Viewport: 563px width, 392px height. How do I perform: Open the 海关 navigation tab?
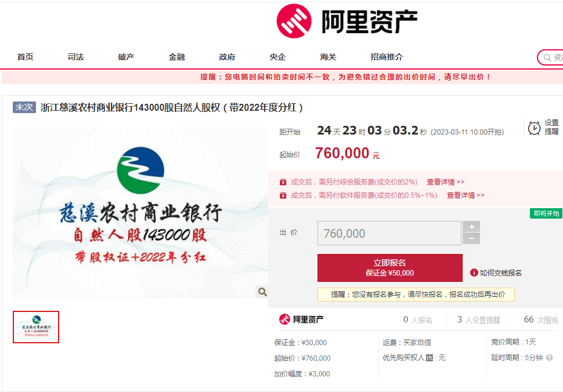coord(328,57)
